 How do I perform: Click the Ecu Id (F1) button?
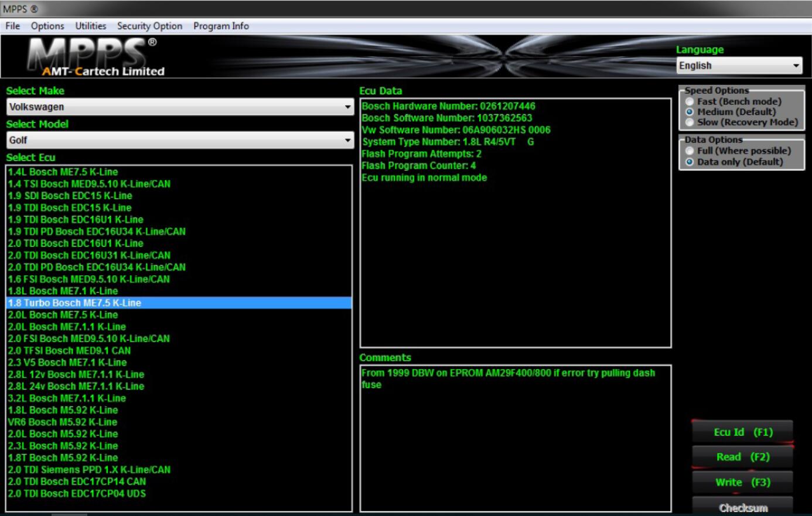(742, 432)
